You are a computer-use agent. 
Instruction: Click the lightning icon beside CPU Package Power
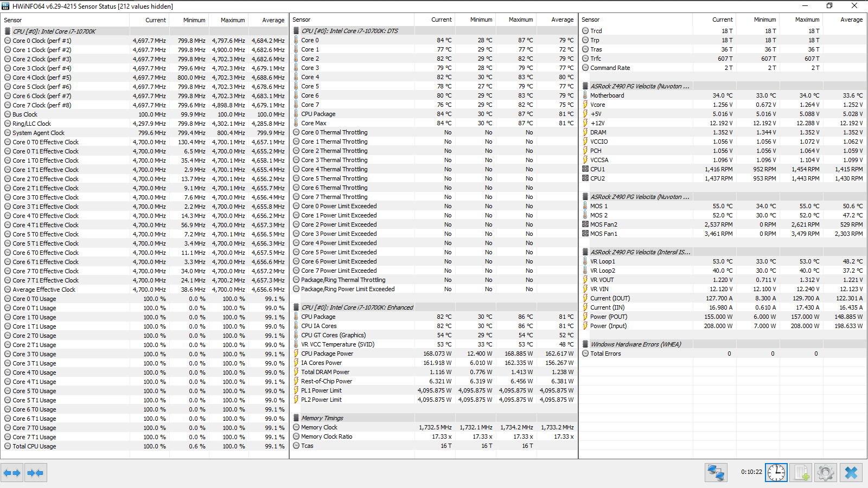296,354
